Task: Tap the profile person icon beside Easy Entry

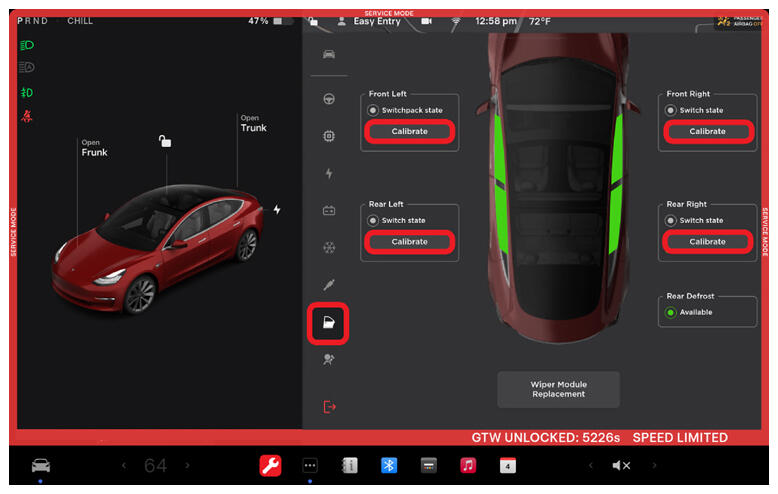Action: (341, 21)
